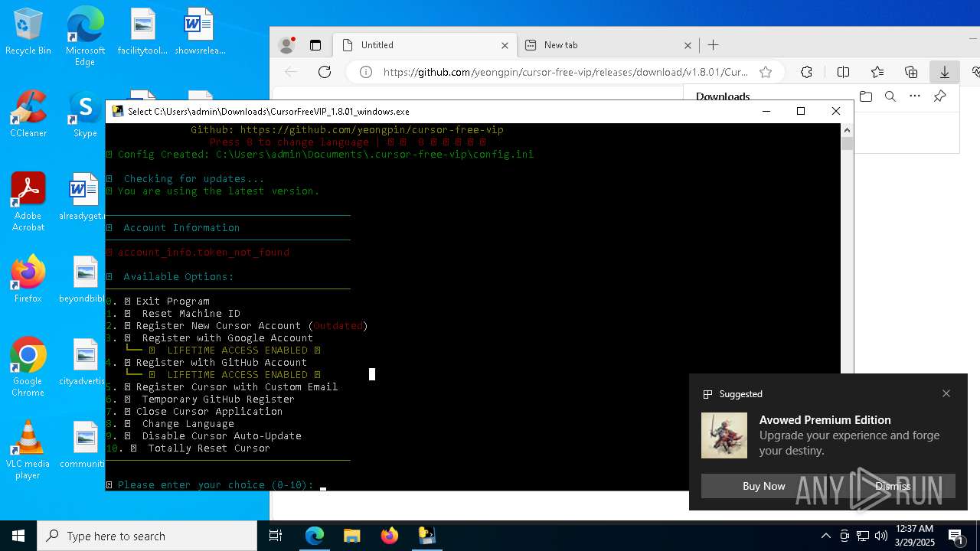Launch CCleaner desktop shortcut
Image resolution: width=980 pixels, height=551 pixels.
pyautogui.click(x=28, y=113)
